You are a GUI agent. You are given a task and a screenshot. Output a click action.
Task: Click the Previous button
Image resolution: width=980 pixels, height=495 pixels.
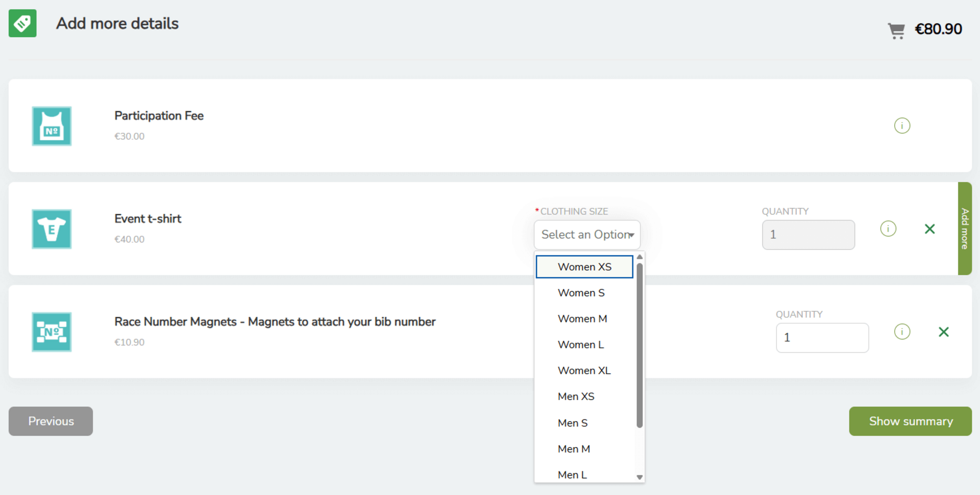click(x=51, y=422)
